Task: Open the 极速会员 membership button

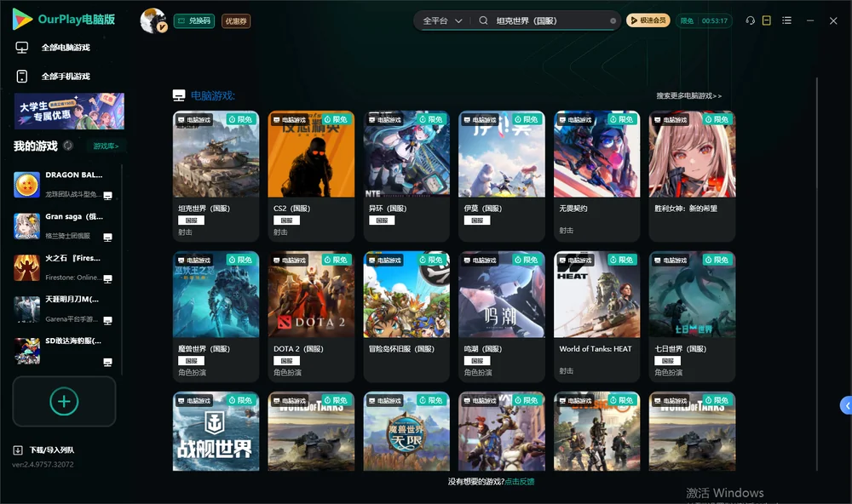Action: click(x=648, y=20)
